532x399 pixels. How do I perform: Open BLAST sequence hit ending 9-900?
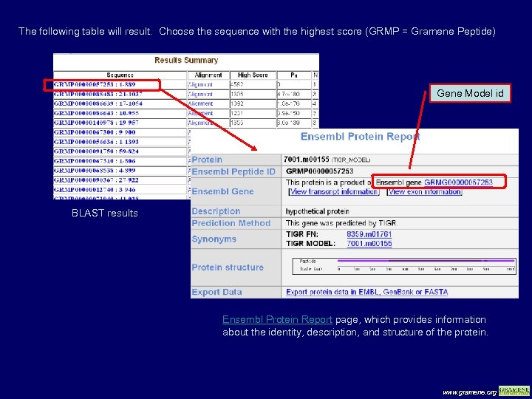(x=95, y=132)
